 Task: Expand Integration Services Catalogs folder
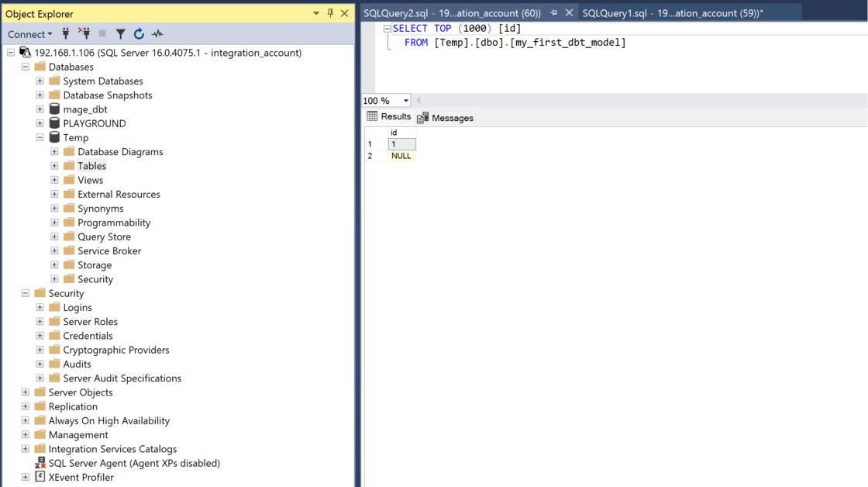click(x=26, y=449)
